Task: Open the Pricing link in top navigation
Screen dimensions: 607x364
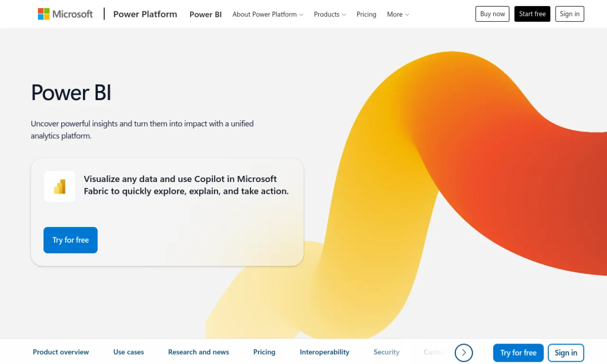Action: point(366,14)
